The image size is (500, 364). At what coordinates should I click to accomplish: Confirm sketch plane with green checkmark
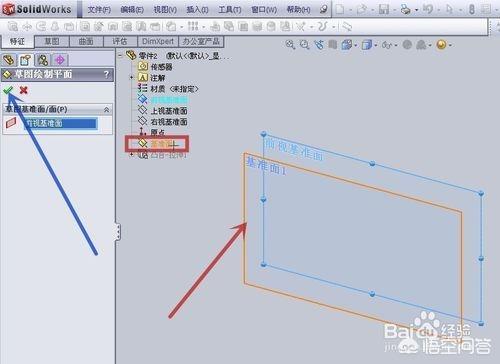8,90
